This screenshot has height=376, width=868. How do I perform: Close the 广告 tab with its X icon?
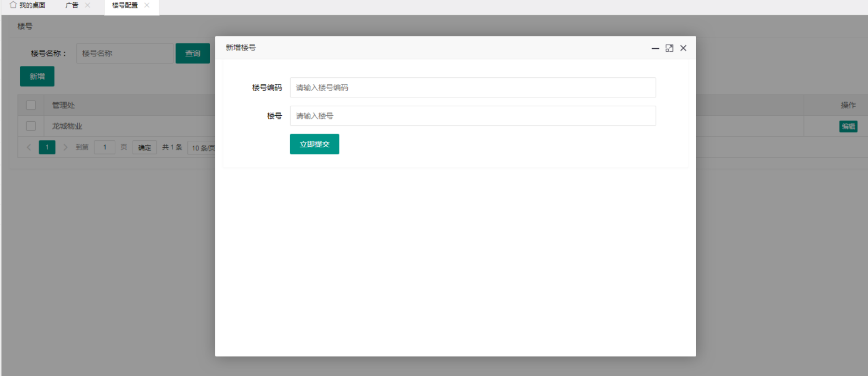click(87, 5)
